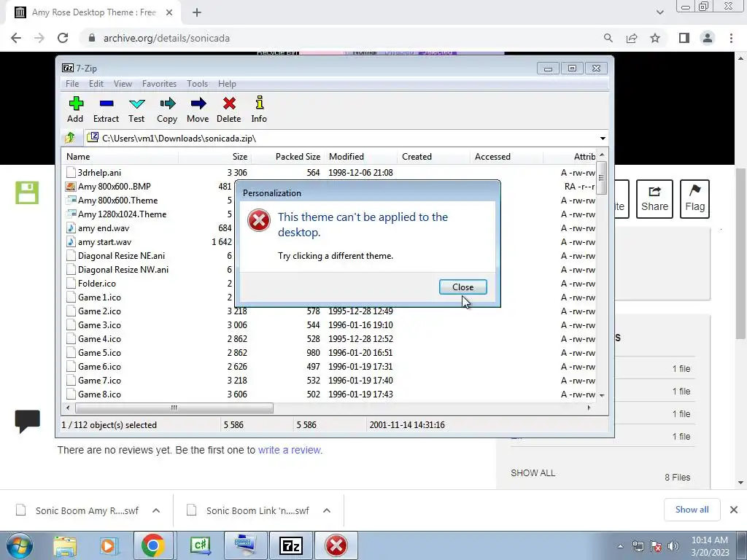The image size is (747, 560).
Task: Close the Amy Rose Desktop Theme tab
Action: pos(169,13)
